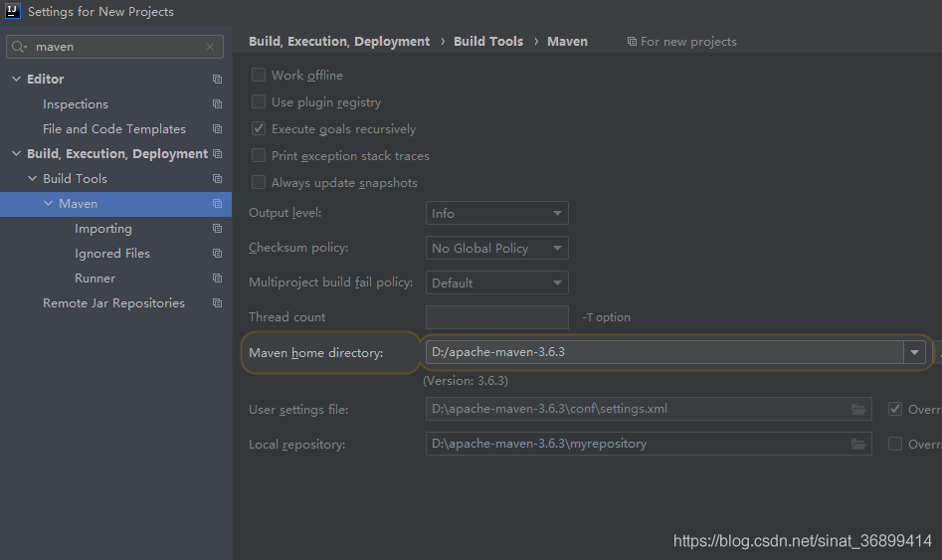942x560 pixels.
Task: Uncheck Execute goals recursively
Action: pyautogui.click(x=259, y=128)
